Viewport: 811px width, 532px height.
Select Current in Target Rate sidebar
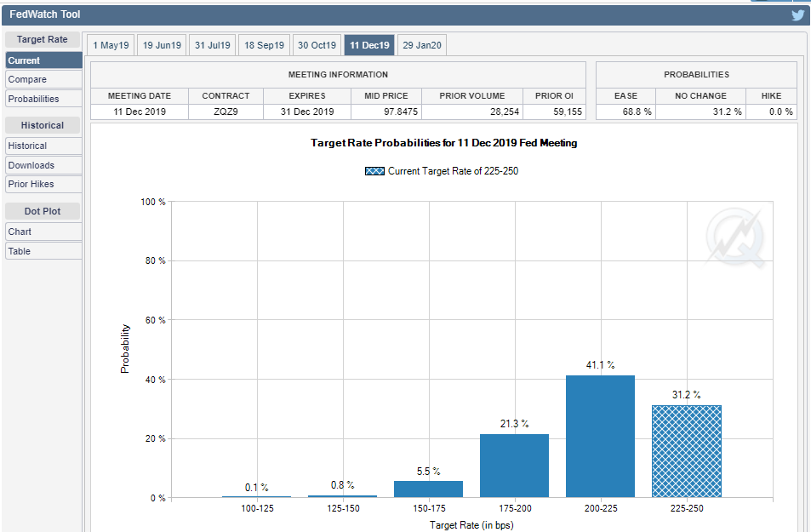[x=43, y=60]
